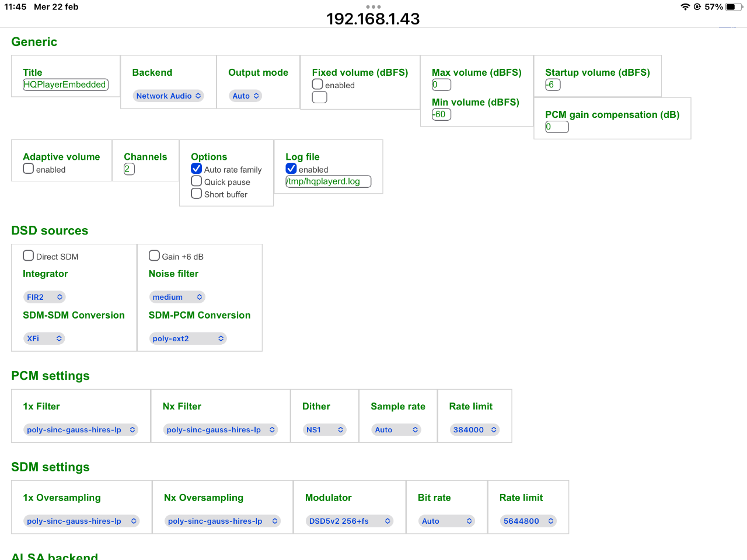Click the 192.168.1.43 address bar

coord(373,19)
